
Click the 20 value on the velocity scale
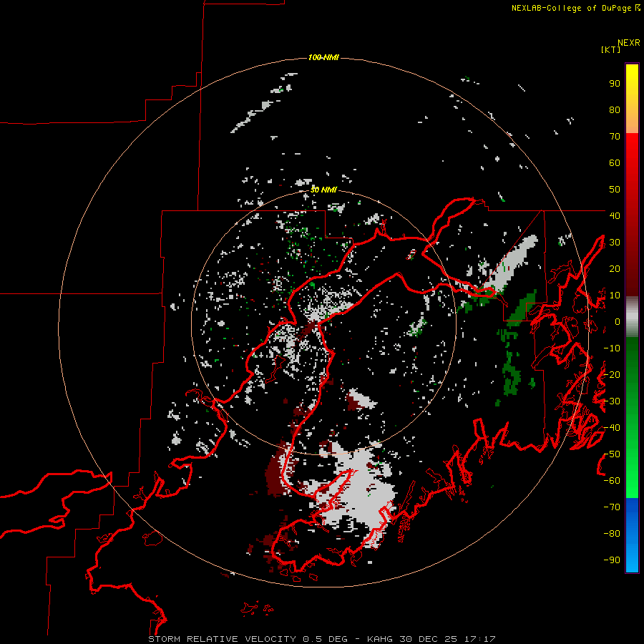click(x=615, y=269)
